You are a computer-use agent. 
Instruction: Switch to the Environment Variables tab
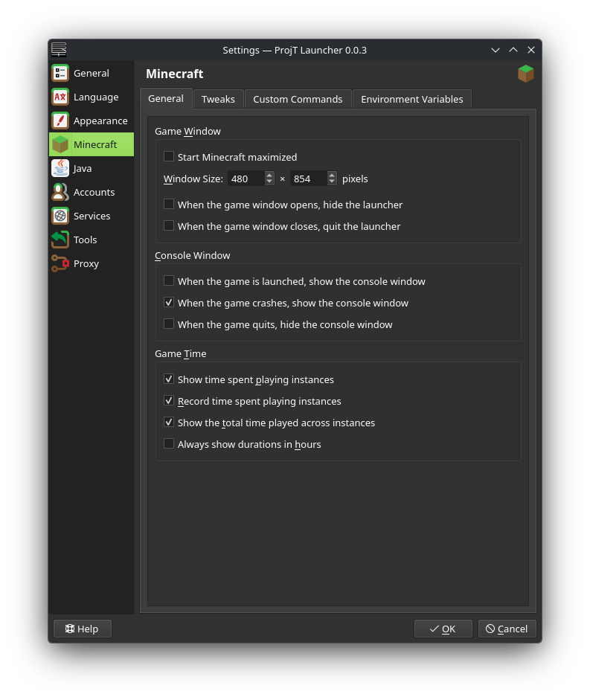pyautogui.click(x=411, y=99)
